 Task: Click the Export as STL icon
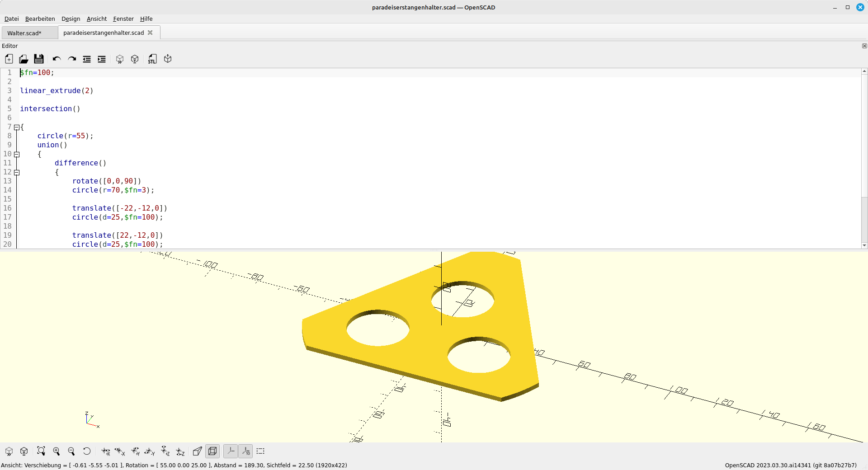click(x=152, y=59)
